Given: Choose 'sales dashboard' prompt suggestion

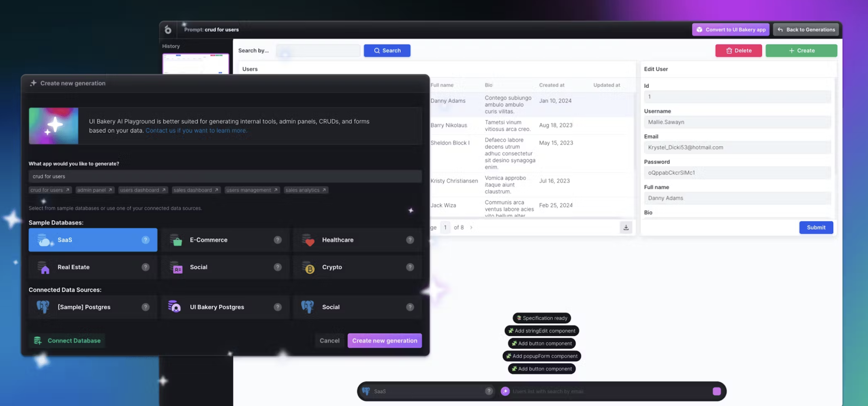Looking at the screenshot, I should [x=196, y=190].
